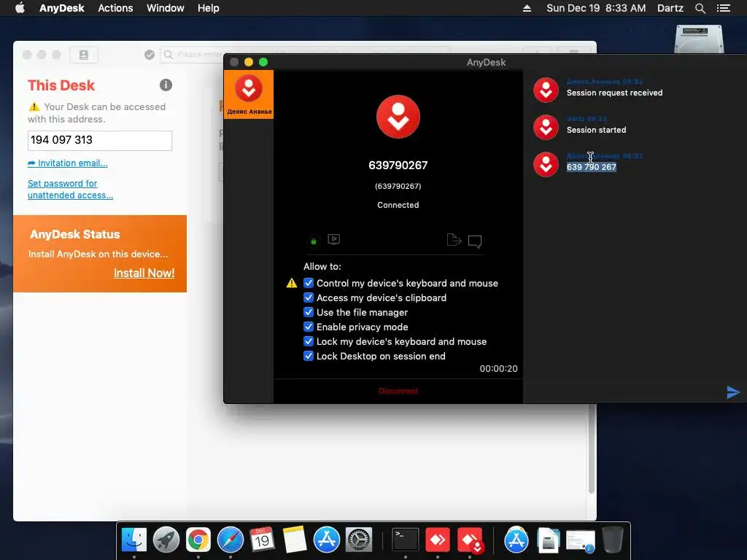Uncheck Control my device's keyboard and mouse

click(x=309, y=284)
